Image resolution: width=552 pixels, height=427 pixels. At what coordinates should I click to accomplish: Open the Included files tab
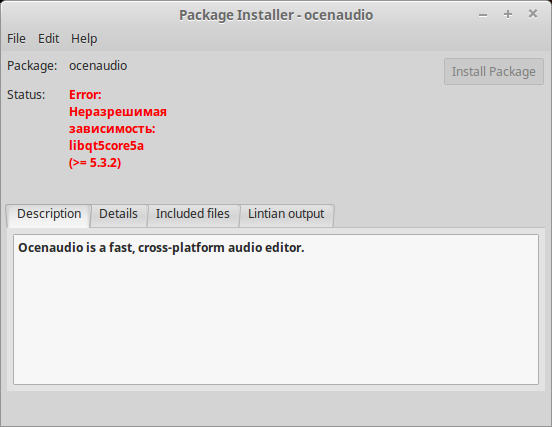(193, 214)
